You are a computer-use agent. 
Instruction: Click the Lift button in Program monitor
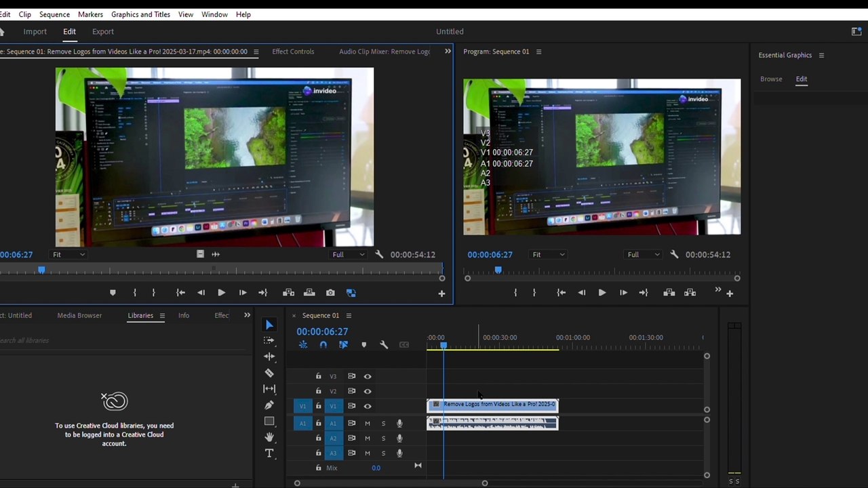click(x=669, y=293)
